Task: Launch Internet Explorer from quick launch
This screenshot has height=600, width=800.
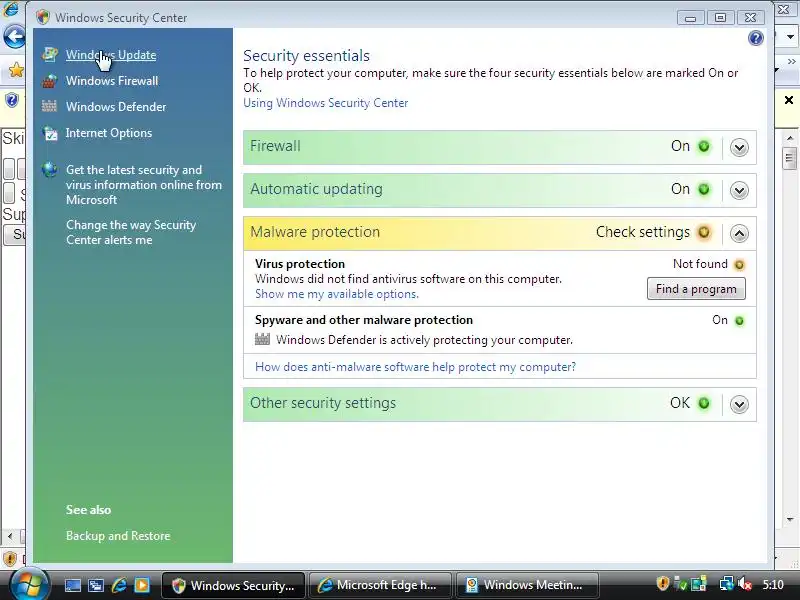Action: coord(119,585)
